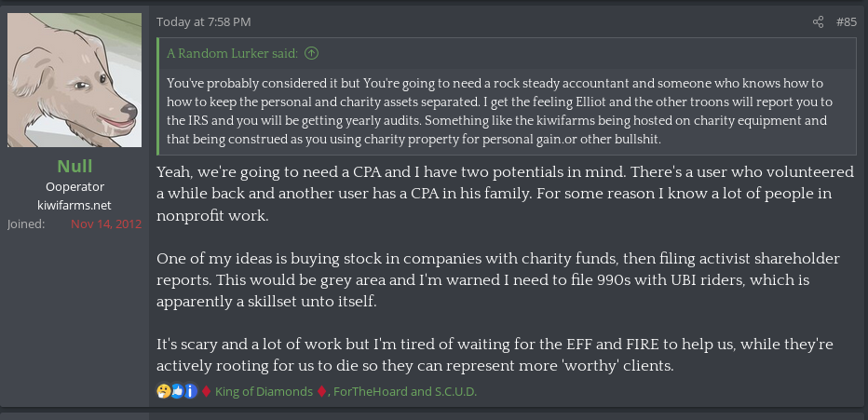The width and height of the screenshot is (868, 420).
Task: Click the thinking face reaction emoji
Action: [164, 392]
